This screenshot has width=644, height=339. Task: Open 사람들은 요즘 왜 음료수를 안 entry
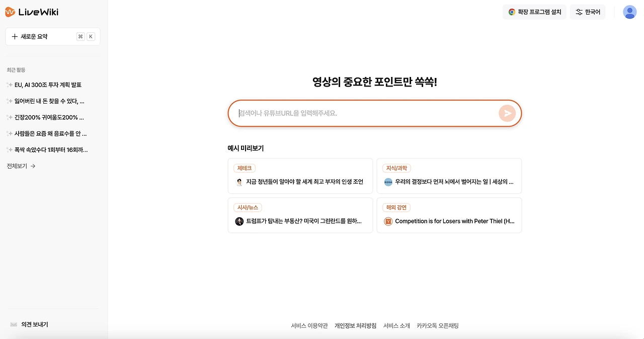pos(47,133)
